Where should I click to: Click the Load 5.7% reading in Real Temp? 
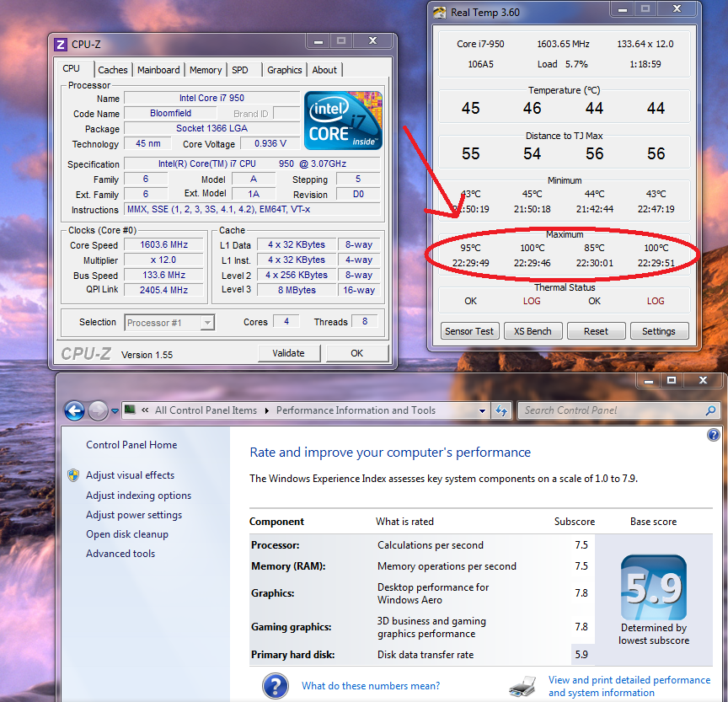click(562, 64)
